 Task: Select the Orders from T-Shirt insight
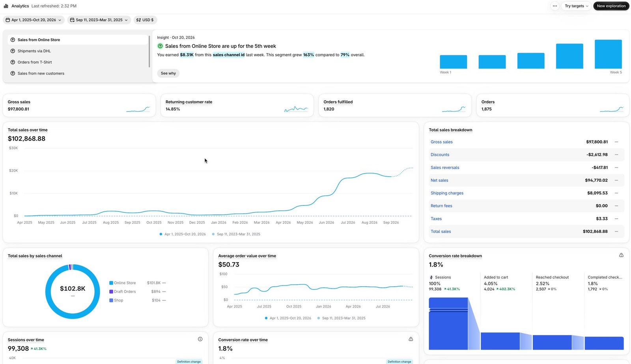(x=77, y=62)
